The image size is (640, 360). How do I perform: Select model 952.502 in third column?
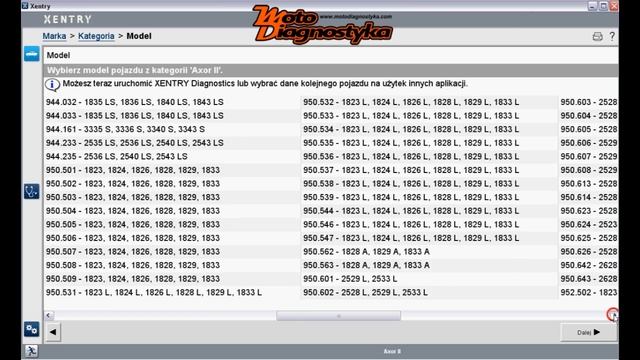(588, 292)
